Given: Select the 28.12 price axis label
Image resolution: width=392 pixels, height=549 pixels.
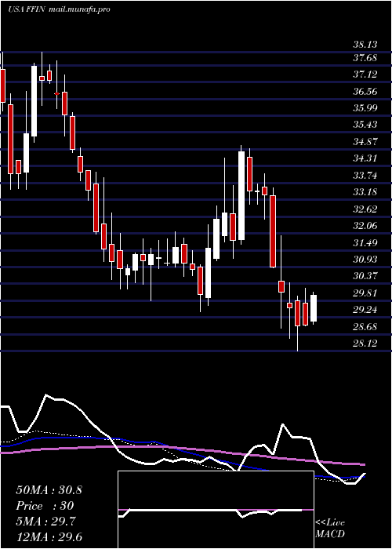Looking at the screenshot, I should tap(365, 344).
